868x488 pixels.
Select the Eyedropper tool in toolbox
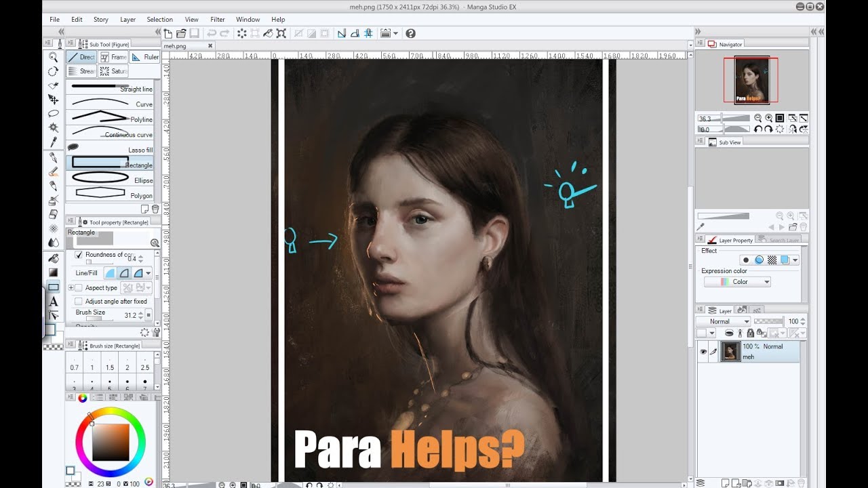point(53,142)
